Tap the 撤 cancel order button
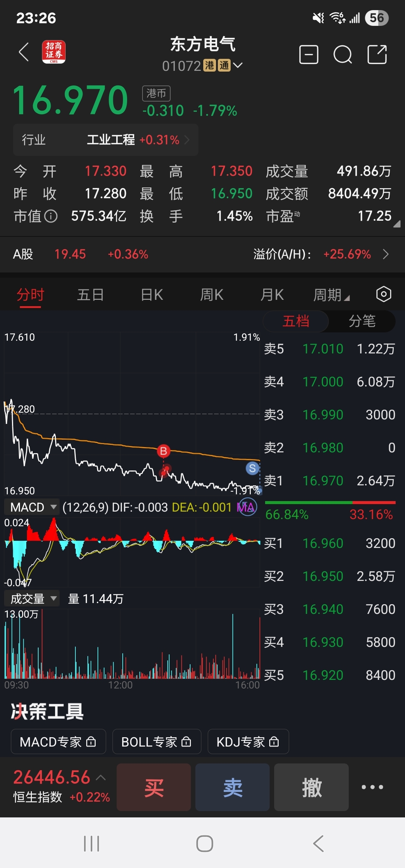This screenshot has width=405, height=868. pyautogui.click(x=311, y=787)
